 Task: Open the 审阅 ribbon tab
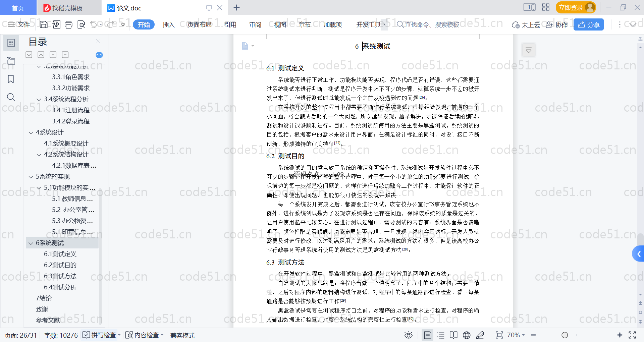pyautogui.click(x=255, y=24)
